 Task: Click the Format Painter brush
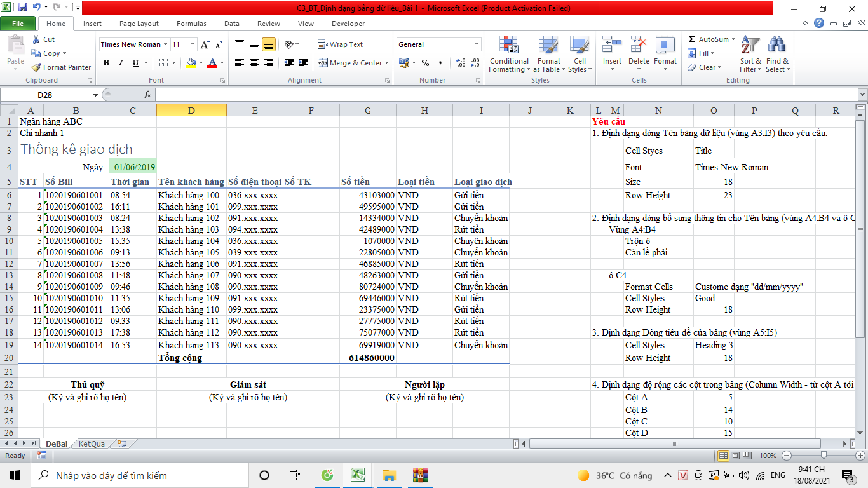(36, 67)
